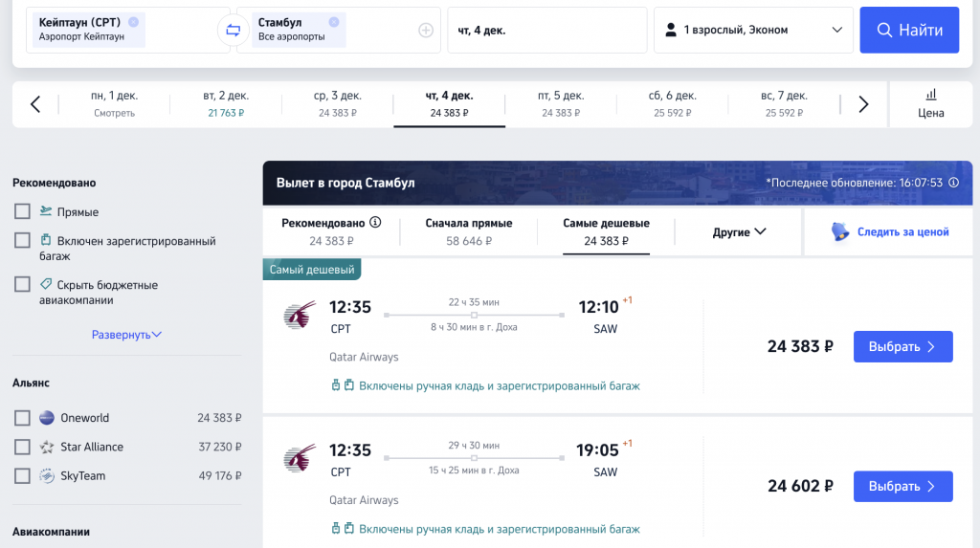Tick the SkyTeam checkbox
980x548 pixels.
point(23,475)
